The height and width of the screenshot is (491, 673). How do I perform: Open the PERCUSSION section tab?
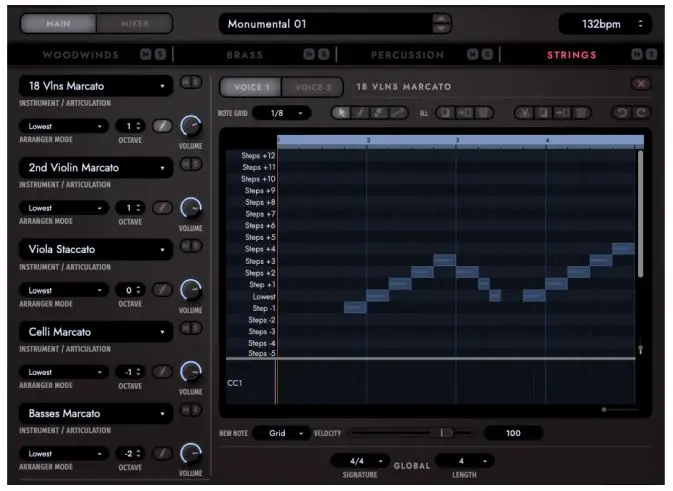[x=407, y=55]
